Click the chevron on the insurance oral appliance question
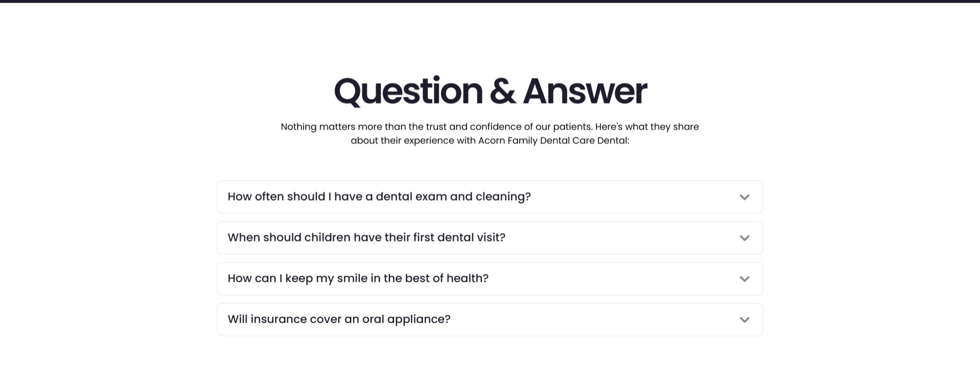This screenshot has height=383, width=980. point(744,319)
